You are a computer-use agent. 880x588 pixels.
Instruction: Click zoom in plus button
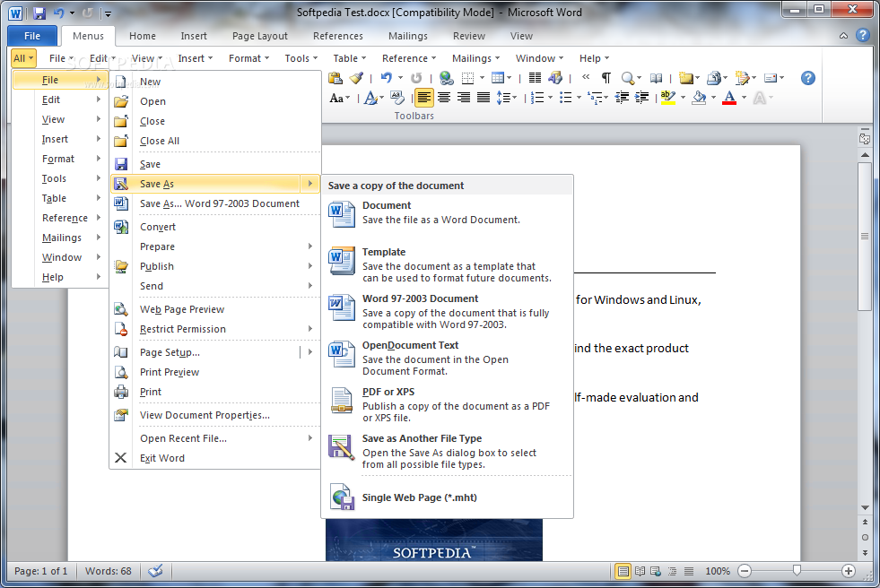pos(849,571)
